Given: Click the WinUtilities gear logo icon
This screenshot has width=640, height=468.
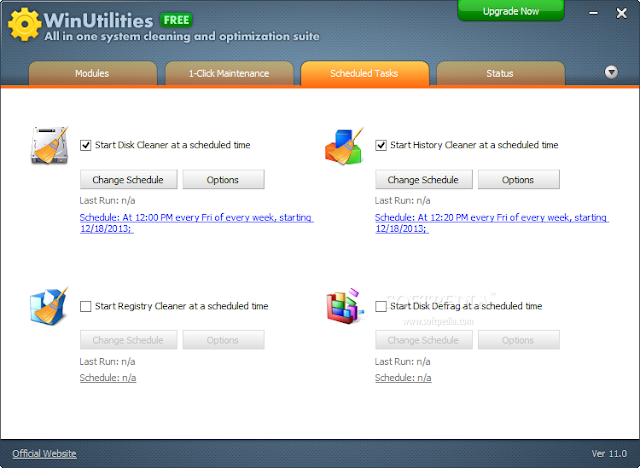Looking at the screenshot, I should [x=24, y=24].
